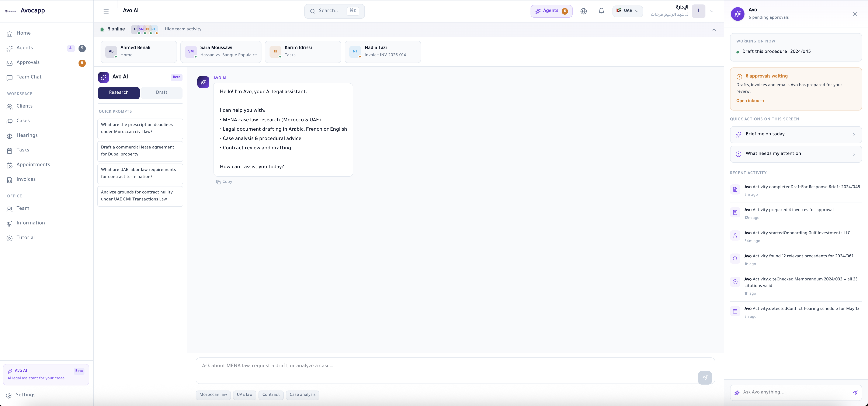Click the Agents sidebar icon

pyautogui.click(x=10, y=48)
